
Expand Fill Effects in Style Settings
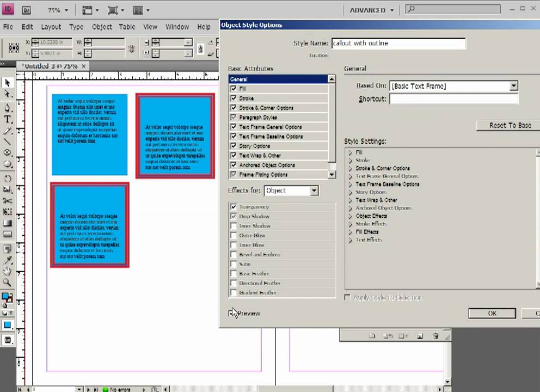tap(351, 232)
